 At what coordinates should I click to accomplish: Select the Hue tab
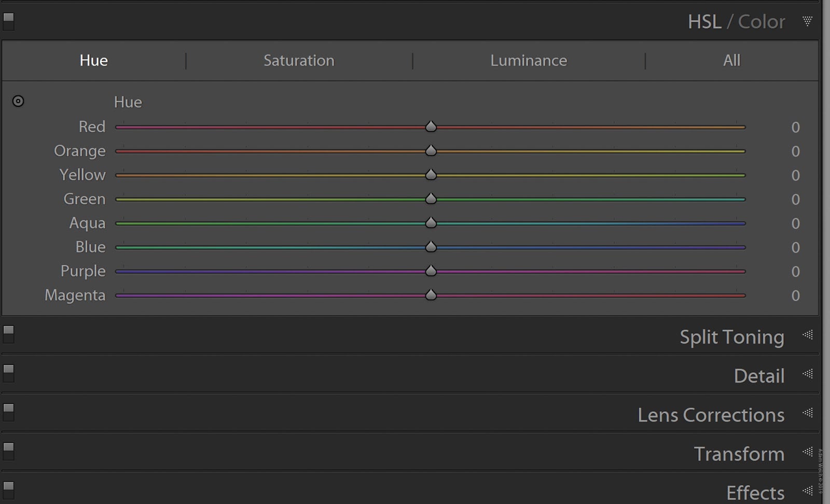coord(93,60)
